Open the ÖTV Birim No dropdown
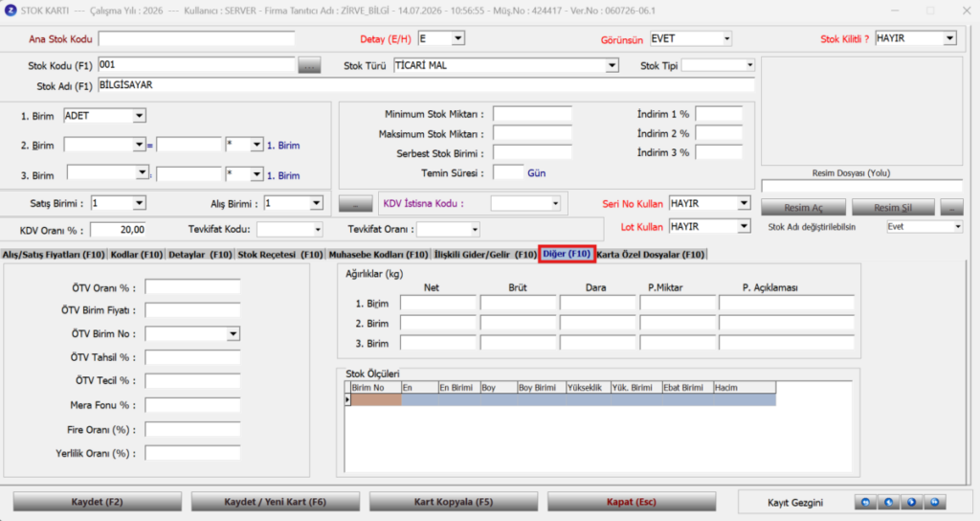The image size is (980, 521). coord(234,334)
